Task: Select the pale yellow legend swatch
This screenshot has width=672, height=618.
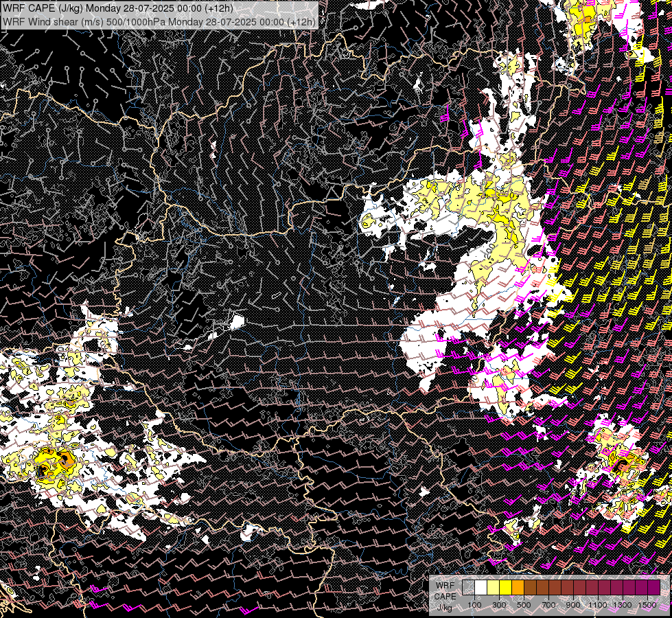Action: (x=494, y=587)
